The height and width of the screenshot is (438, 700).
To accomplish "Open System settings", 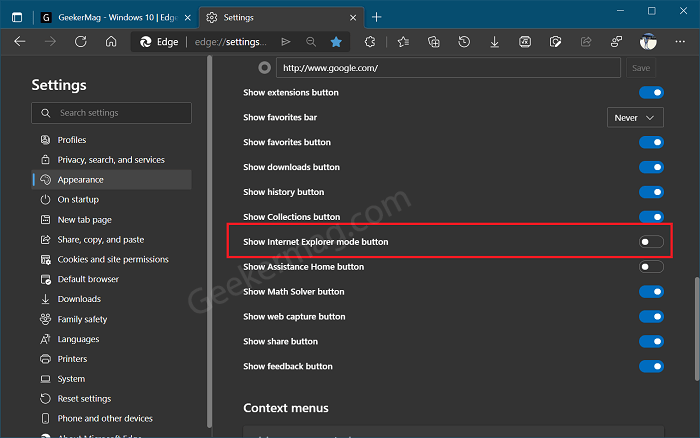I will pyautogui.click(x=112, y=379).
